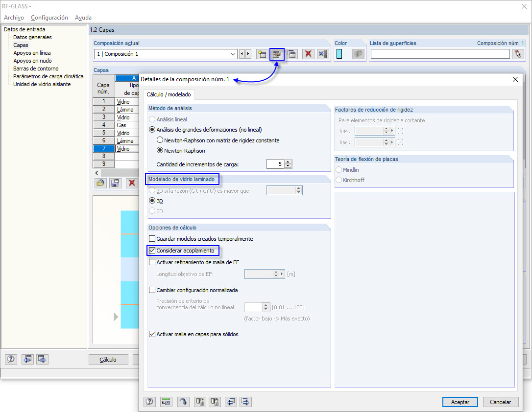The image size is (532, 412).
Task: Select Barras de contorno in the tree
Action: pyautogui.click(x=36, y=69)
